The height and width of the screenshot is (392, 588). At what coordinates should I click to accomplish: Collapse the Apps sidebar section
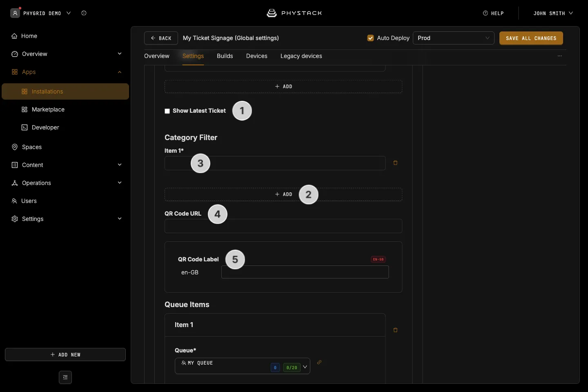click(120, 72)
